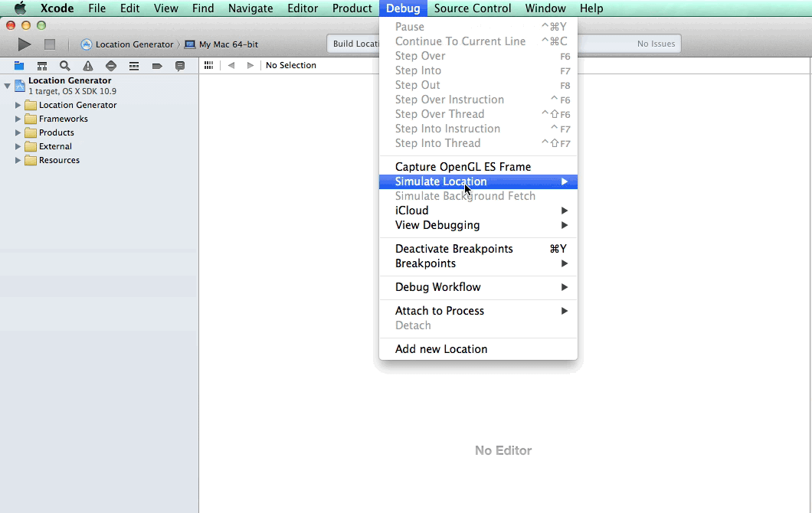Select the Resources group row
The image size is (812, 513).
pos(100,161)
